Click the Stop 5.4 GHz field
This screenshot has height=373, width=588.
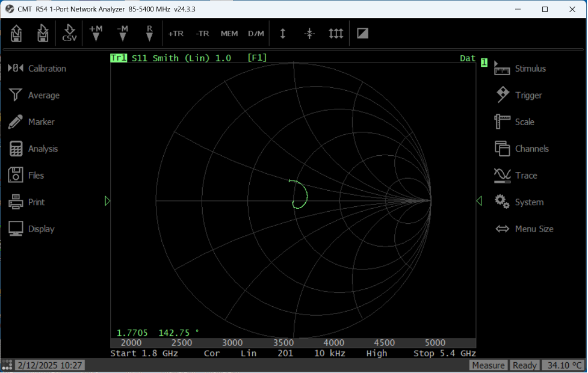(444, 354)
